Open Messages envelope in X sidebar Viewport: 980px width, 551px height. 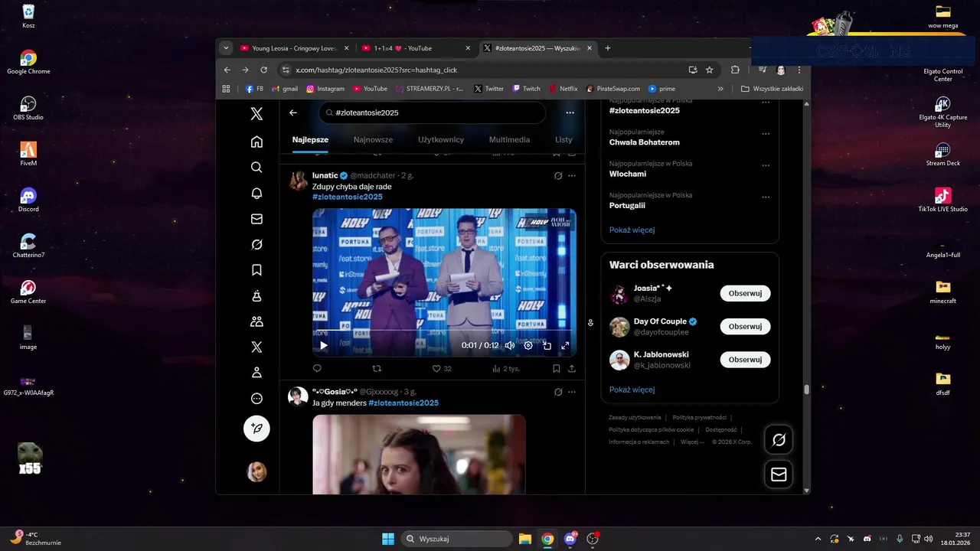(x=256, y=219)
